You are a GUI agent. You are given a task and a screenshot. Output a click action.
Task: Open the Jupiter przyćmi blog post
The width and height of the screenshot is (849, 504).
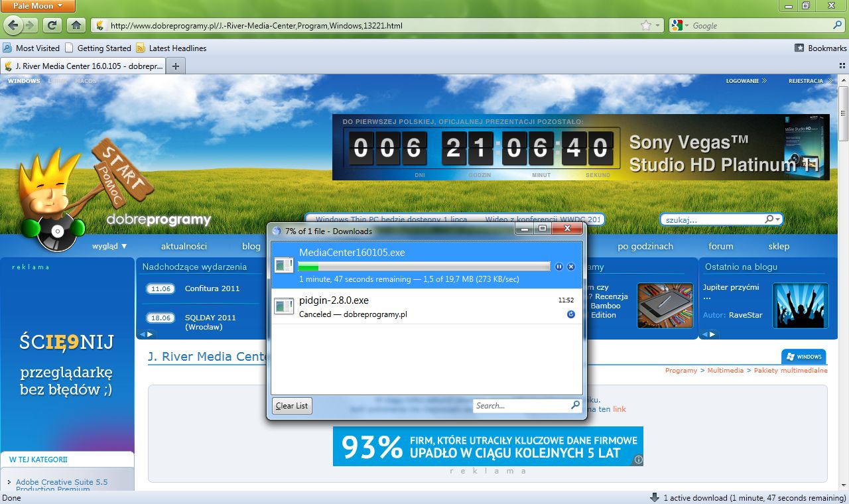click(730, 292)
